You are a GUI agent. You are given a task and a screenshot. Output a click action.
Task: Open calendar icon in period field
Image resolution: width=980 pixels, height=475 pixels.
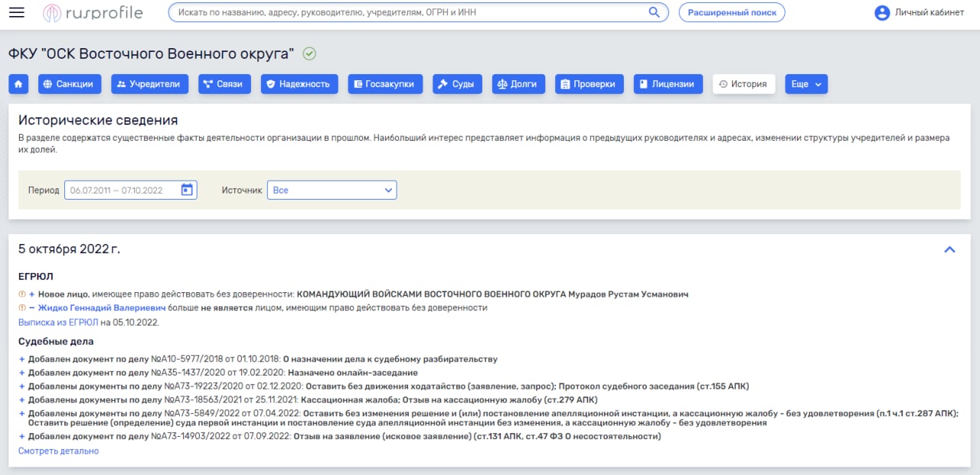[187, 190]
